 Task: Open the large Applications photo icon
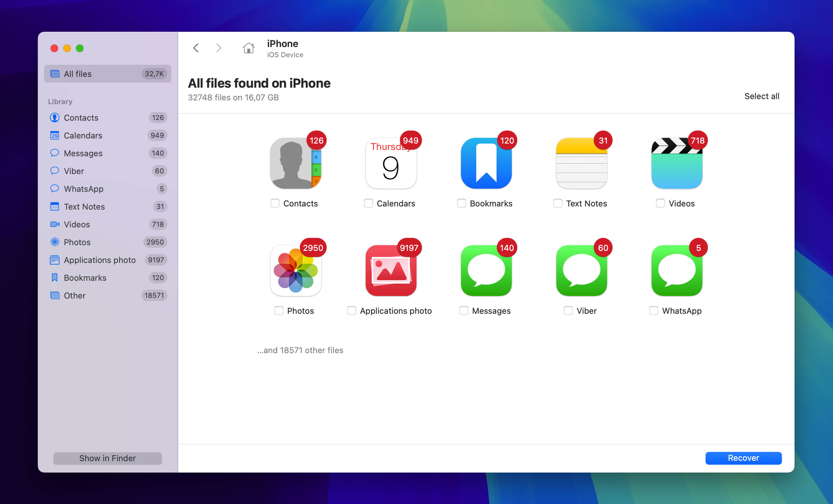(x=391, y=271)
